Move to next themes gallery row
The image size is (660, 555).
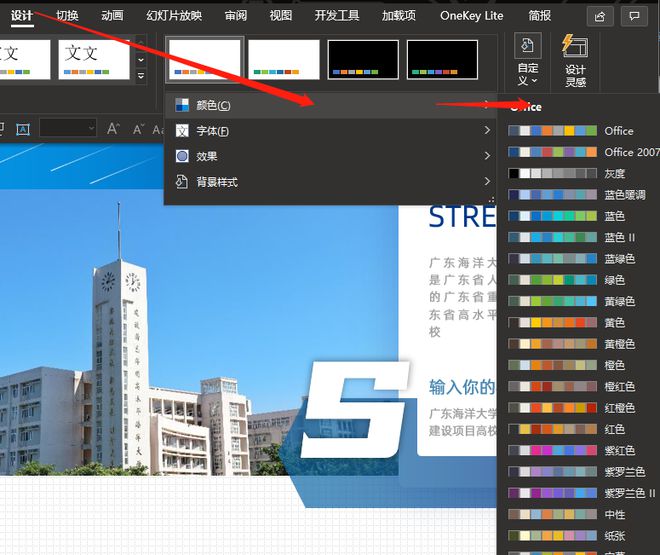(x=141, y=60)
